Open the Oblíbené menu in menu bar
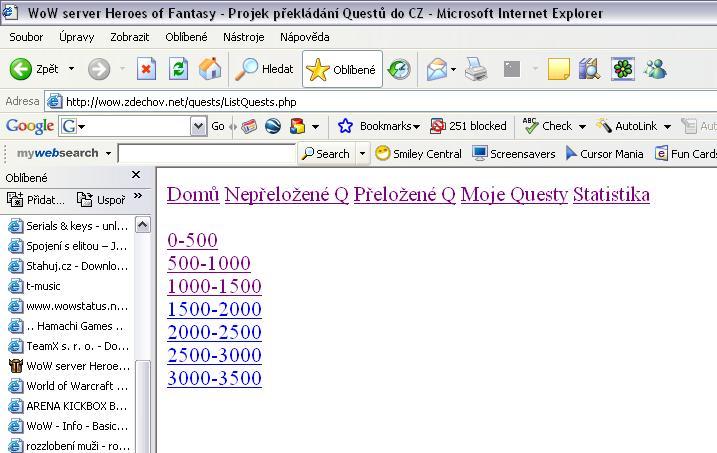717x453 pixels. coord(186,37)
